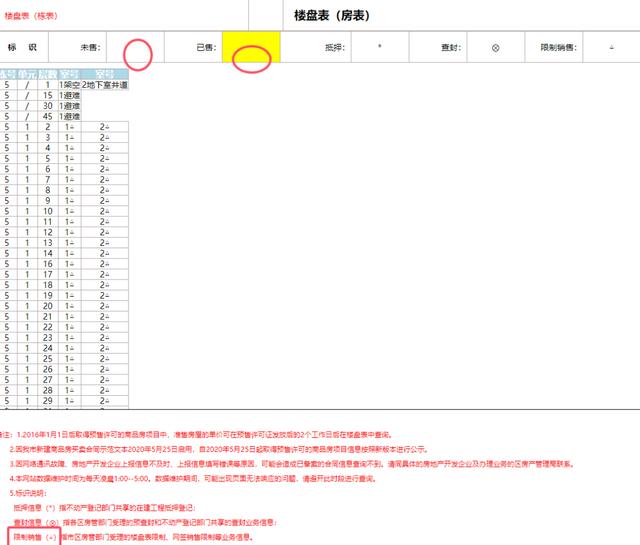Click the 查封信息（⊗）explanation line
The width and height of the screenshot is (640, 545).
tap(145, 523)
